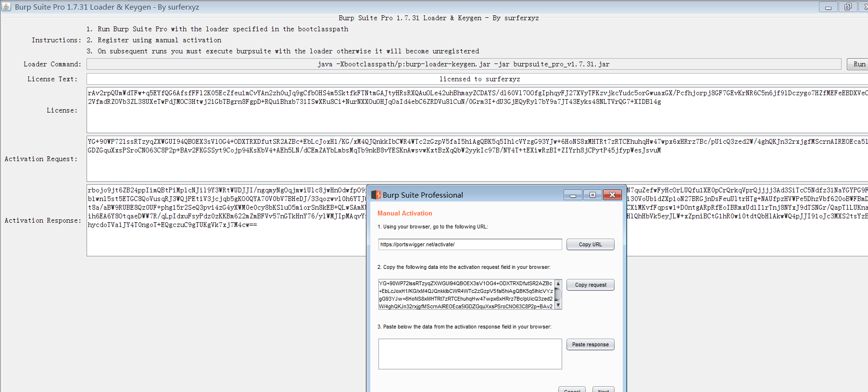The image size is (868, 392).
Task: Click the empty activation response box in dialog
Action: coord(470,354)
